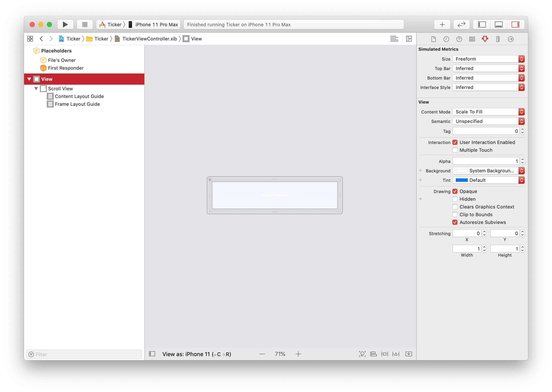Uncheck User Interaction Enabled
Image resolution: width=552 pixels, height=392 pixels.
455,142
